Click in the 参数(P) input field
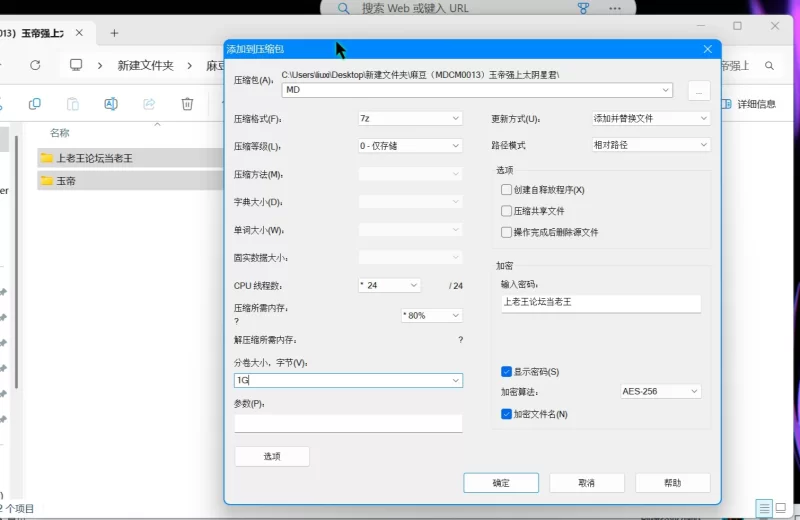This screenshot has width=800, height=520. pyautogui.click(x=348, y=424)
